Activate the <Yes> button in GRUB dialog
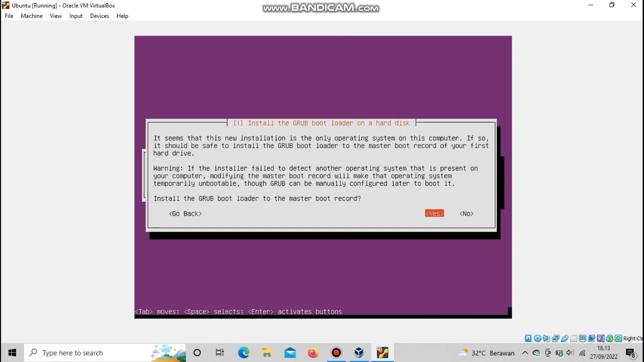 point(434,214)
